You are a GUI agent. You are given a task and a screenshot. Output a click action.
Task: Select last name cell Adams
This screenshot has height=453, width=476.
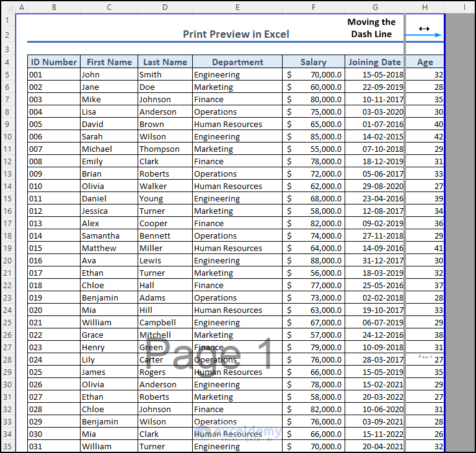tap(165, 298)
